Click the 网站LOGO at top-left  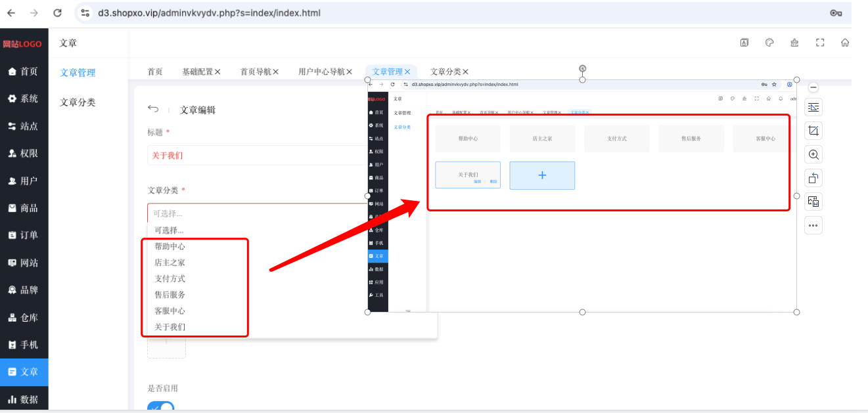[x=22, y=44]
